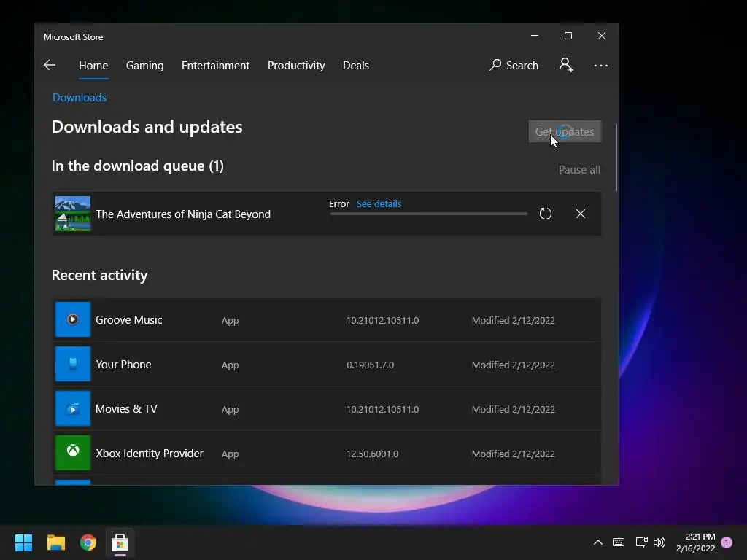The height and width of the screenshot is (560, 747).
Task: Switch to the Home tab
Action: pos(93,65)
